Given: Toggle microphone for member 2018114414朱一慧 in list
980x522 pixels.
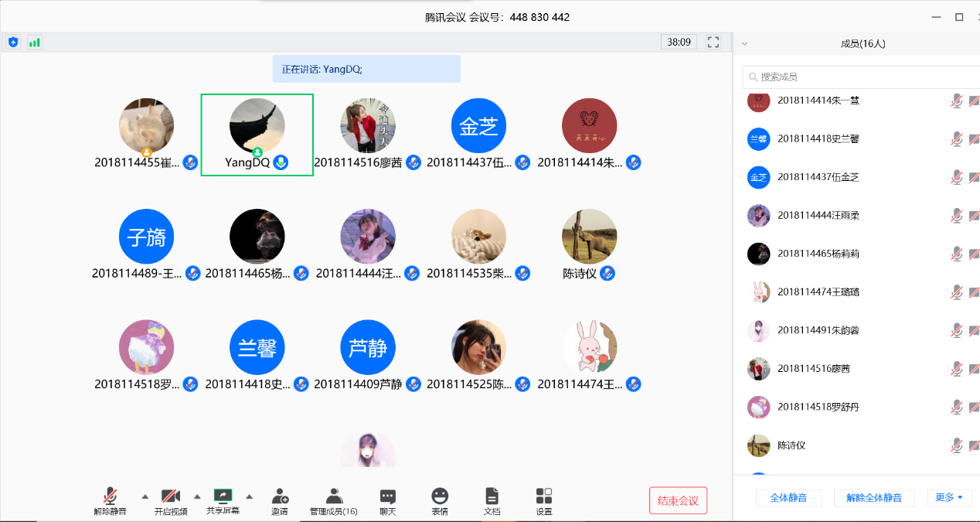Looking at the screenshot, I should pyautogui.click(x=957, y=101).
